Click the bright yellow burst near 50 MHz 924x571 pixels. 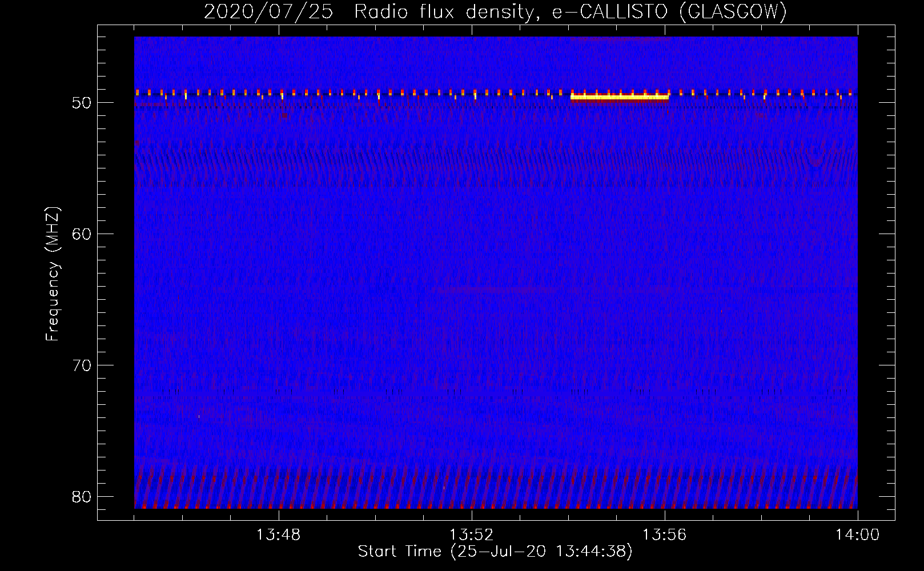pos(620,97)
